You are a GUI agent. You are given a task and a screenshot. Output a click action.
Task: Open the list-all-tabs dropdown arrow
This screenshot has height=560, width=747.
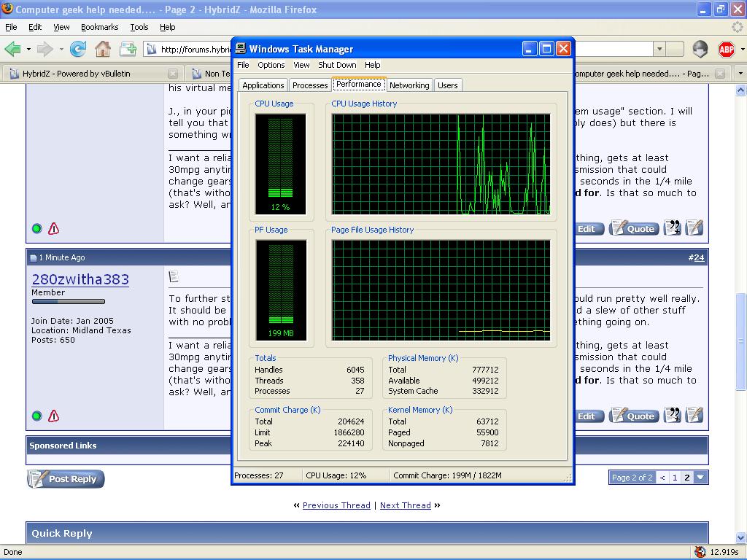[x=740, y=74]
